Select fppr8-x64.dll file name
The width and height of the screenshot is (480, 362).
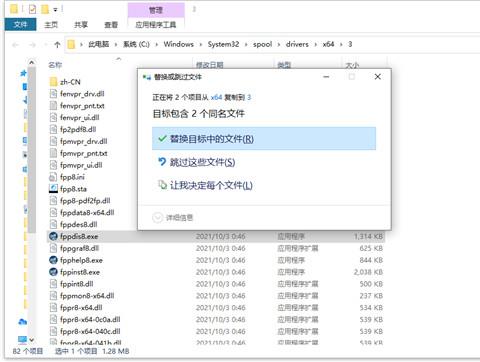[81, 308]
